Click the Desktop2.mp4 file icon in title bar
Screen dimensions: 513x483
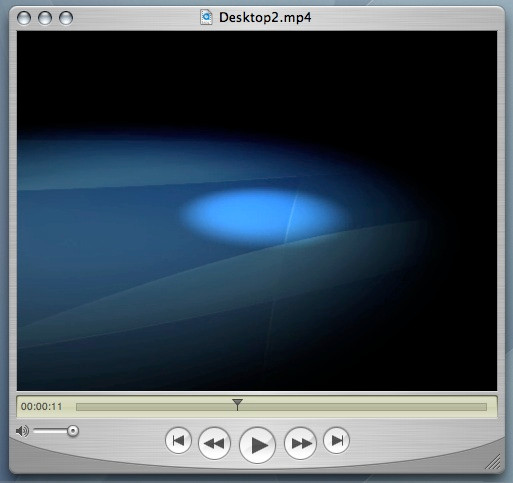[206, 17]
